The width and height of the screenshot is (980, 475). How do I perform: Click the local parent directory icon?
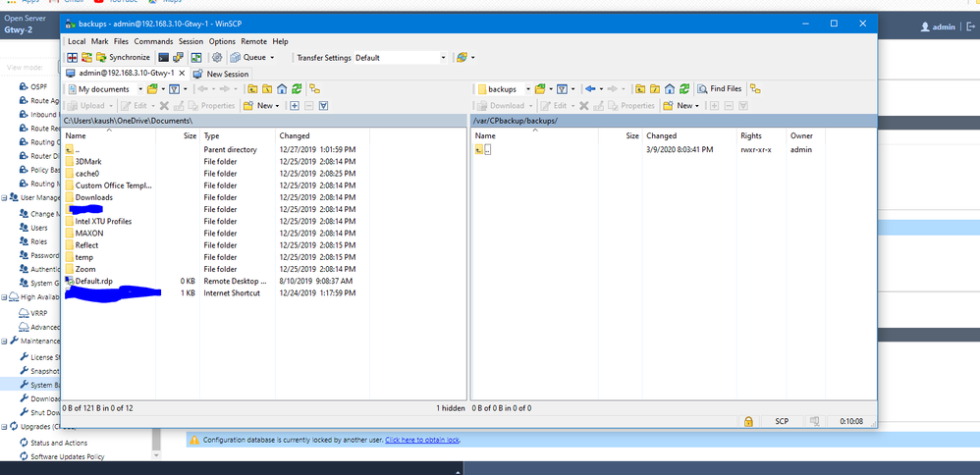pyautogui.click(x=253, y=88)
